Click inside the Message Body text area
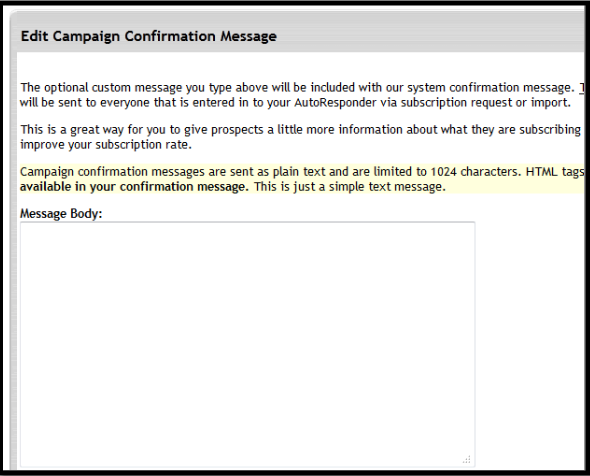Screen dimensions: 590x476 coord(248,345)
